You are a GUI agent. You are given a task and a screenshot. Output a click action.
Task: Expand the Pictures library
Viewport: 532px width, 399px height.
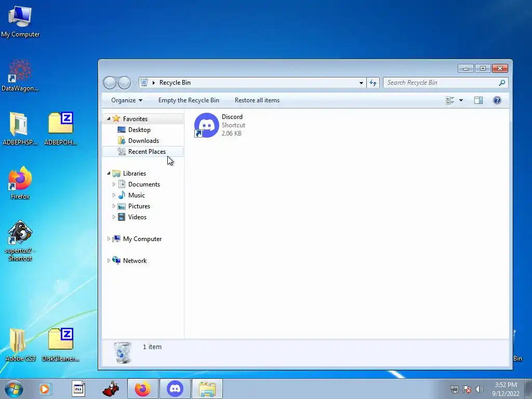pyautogui.click(x=114, y=206)
